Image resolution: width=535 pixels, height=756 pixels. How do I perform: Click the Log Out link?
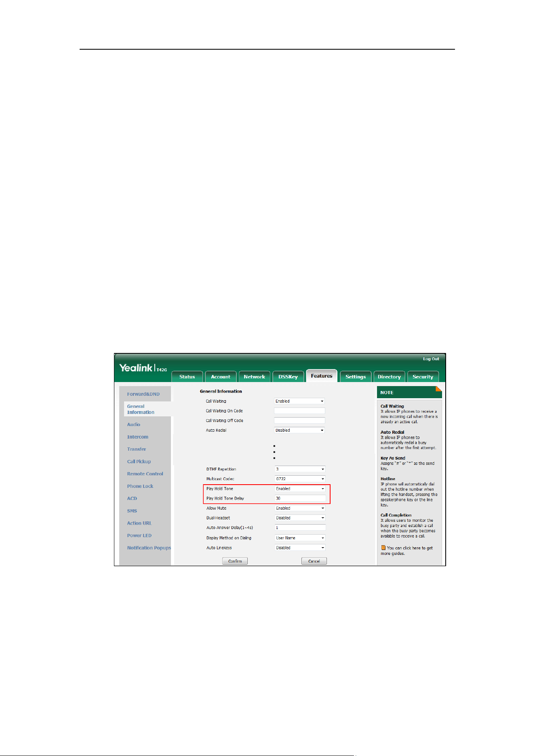[431, 359]
